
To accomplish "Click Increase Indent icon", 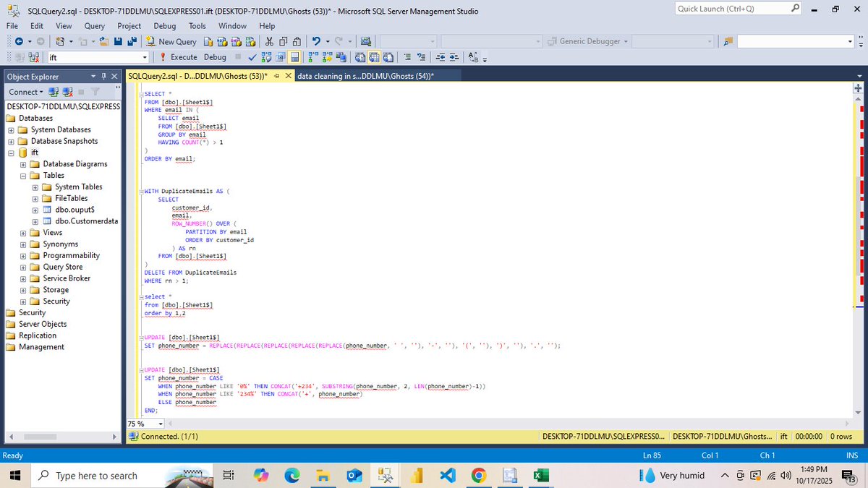I will (x=454, y=57).
